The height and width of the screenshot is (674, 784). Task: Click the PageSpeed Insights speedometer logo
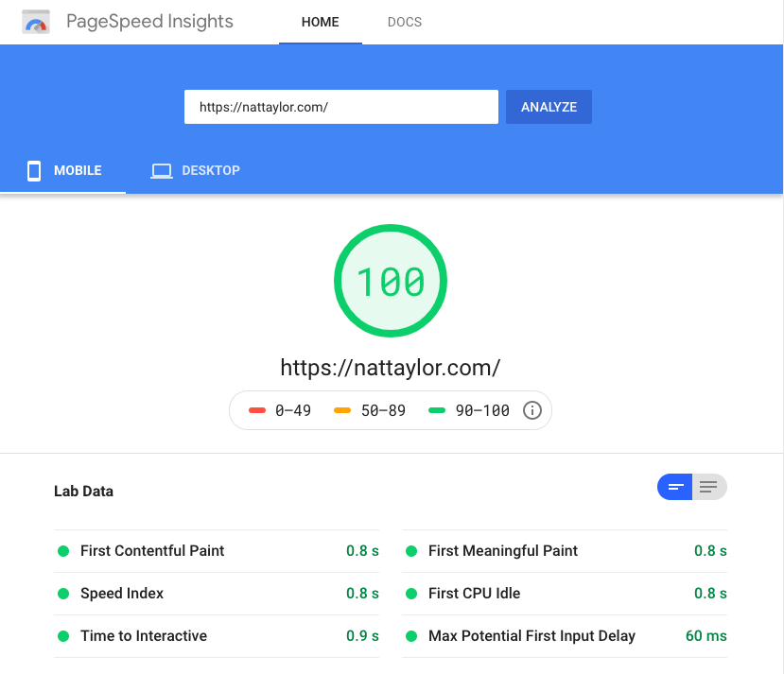(36, 22)
